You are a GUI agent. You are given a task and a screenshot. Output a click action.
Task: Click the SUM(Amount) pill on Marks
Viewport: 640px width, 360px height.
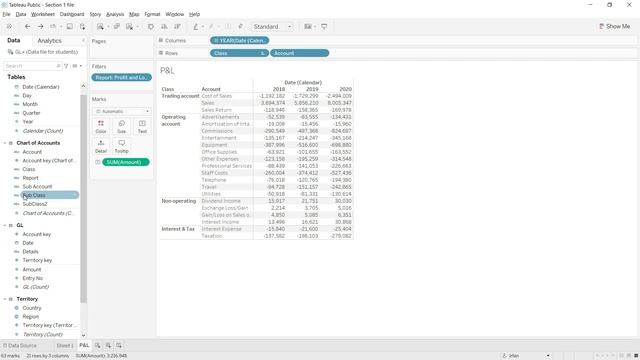click(126, 162)
